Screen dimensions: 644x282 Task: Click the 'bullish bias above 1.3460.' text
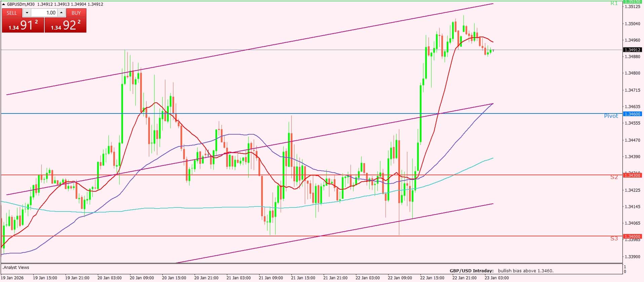pyautogui.click(x=526, y=271)
